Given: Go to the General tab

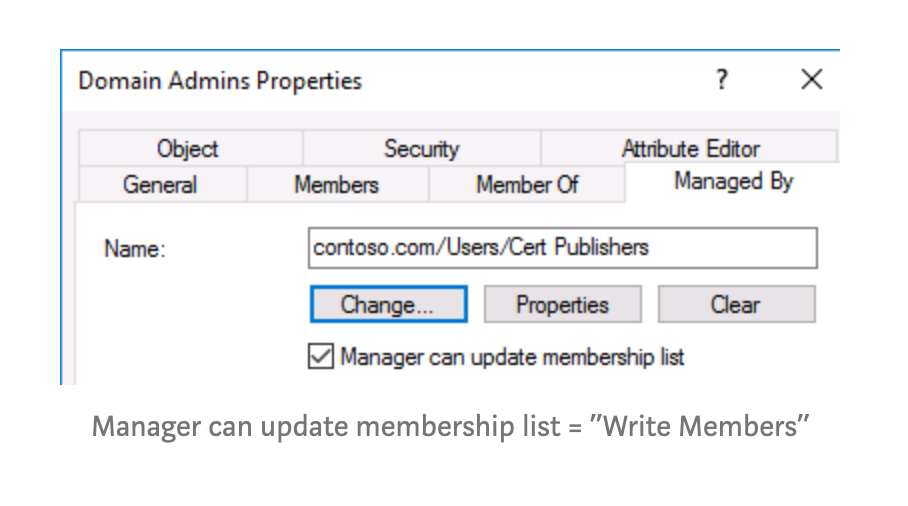Looking at the screenshot, I should point(160,185).
